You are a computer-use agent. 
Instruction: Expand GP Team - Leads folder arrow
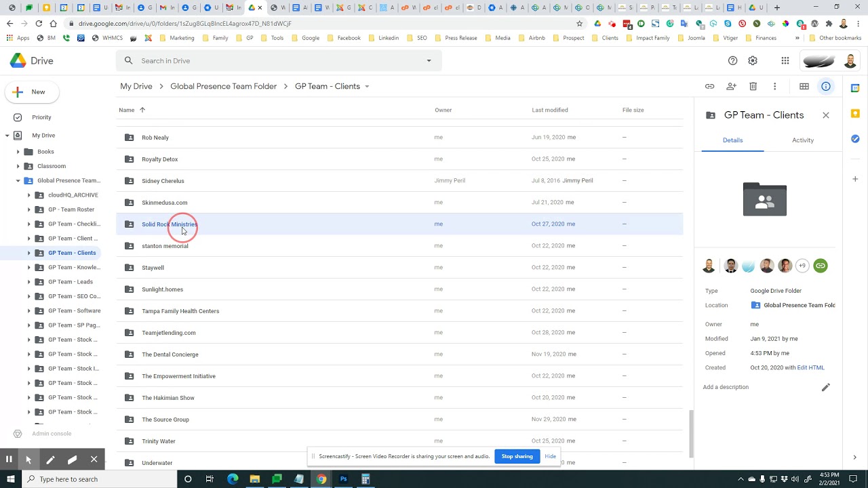[29, 282]
